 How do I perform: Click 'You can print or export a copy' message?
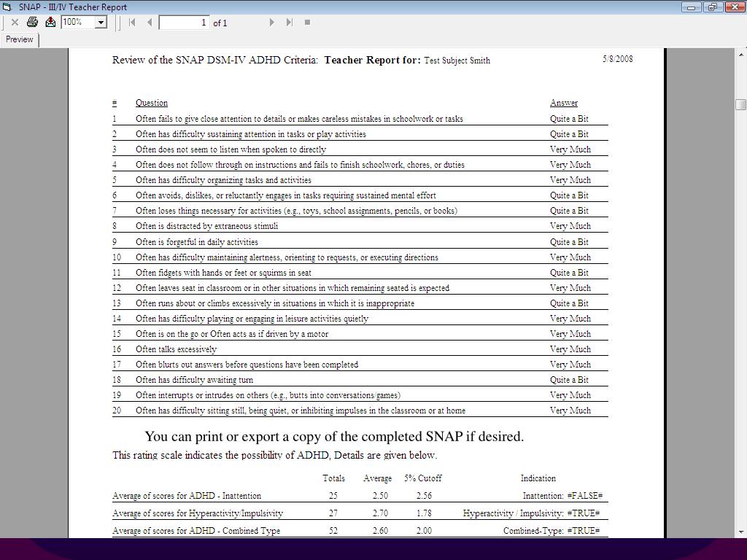(334, 437)
